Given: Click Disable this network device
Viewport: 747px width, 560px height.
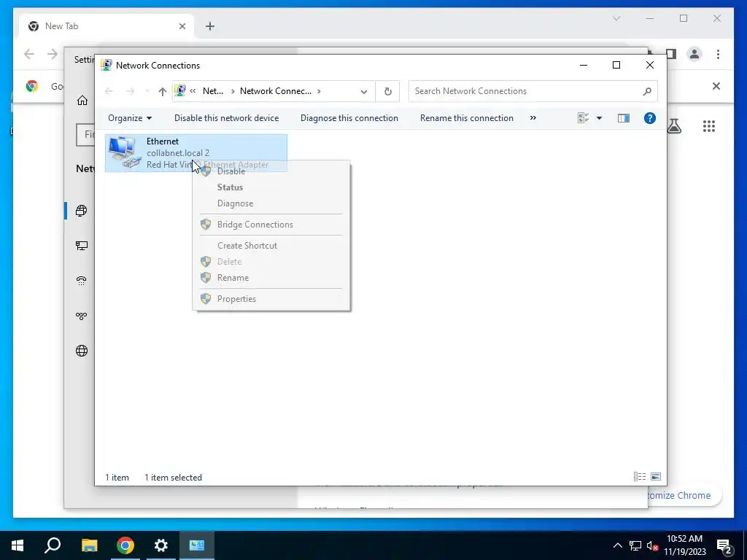Looking at the screenshot, I should pos(226,118).
